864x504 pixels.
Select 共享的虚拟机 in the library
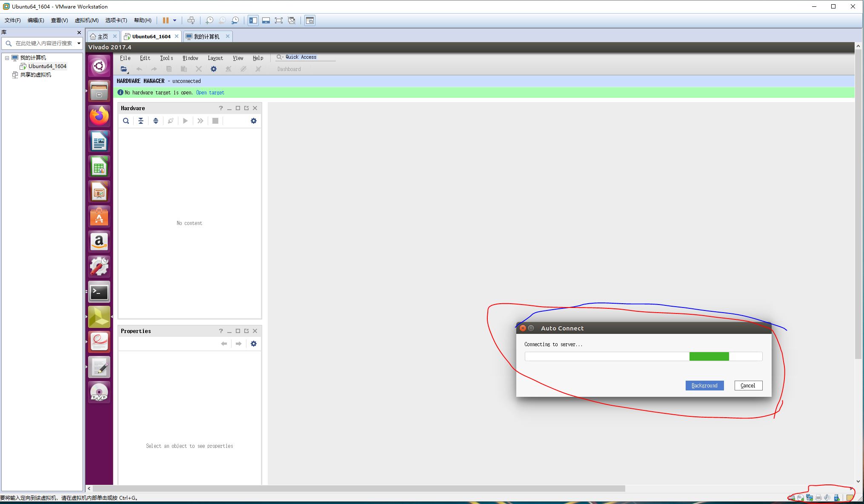tap(36, 75)
